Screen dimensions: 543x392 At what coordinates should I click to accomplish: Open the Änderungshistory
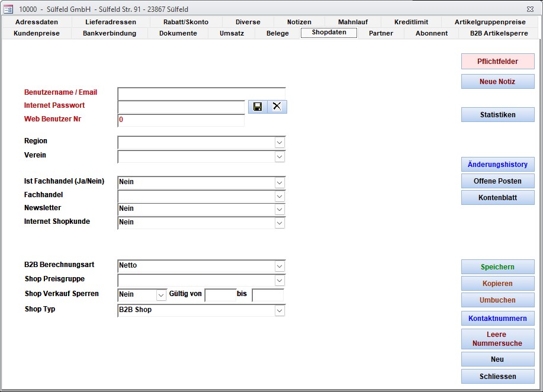tap(497, 165)
